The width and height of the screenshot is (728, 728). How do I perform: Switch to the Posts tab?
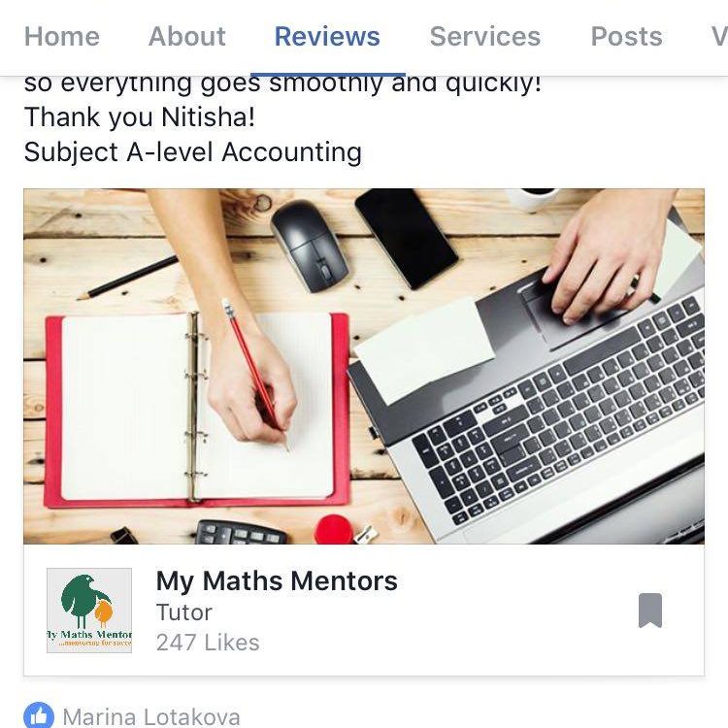[626, 36]
